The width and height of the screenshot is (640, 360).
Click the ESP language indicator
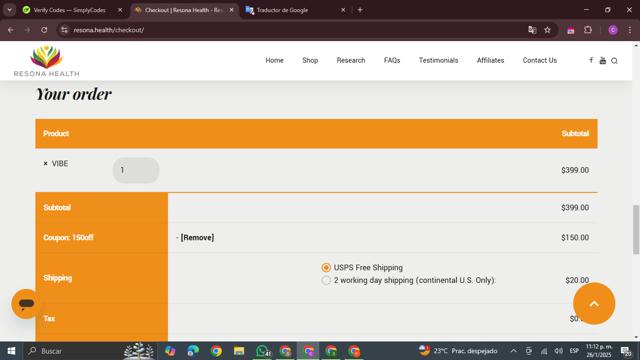pyautogui.click(x=574, y=351)
